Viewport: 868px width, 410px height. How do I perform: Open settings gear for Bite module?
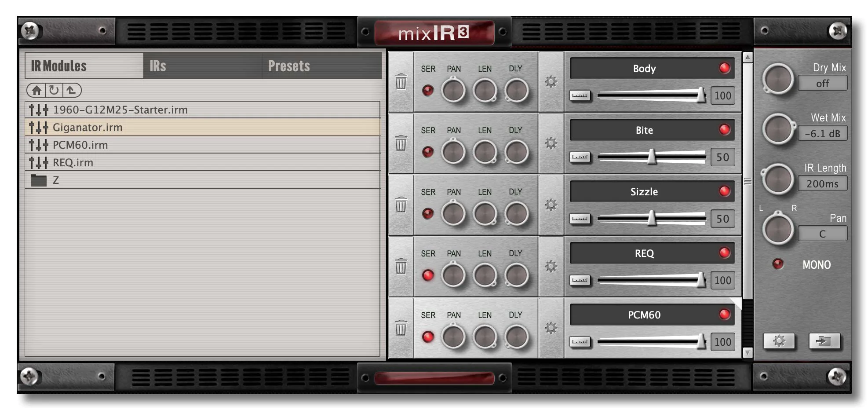[x=551, y=143]
